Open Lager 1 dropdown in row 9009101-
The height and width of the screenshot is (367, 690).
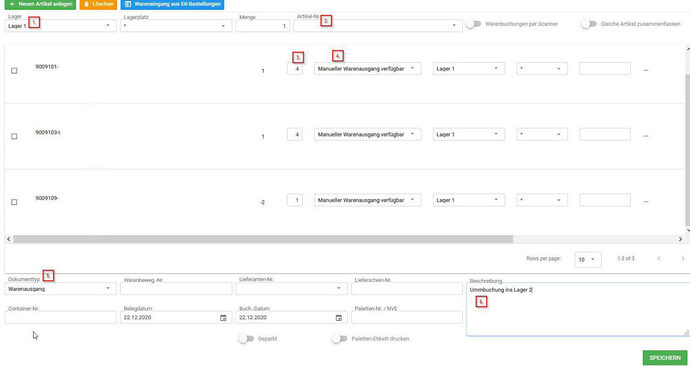click(x=469, y=69)
